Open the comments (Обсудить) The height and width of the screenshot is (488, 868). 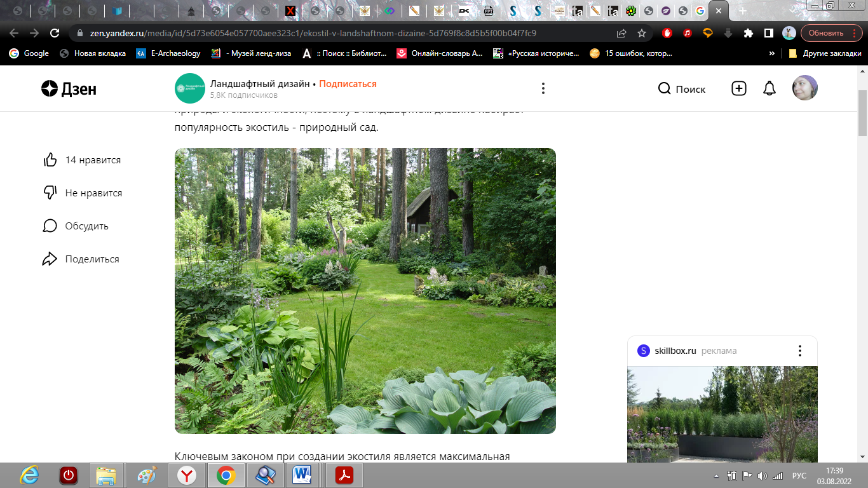click(x=76, y=226)
